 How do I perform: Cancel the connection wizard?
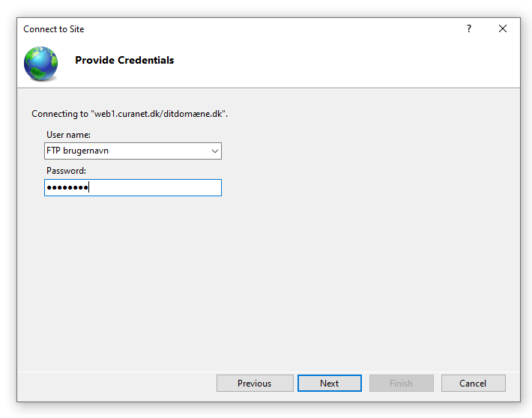click(x=474, y=383)
